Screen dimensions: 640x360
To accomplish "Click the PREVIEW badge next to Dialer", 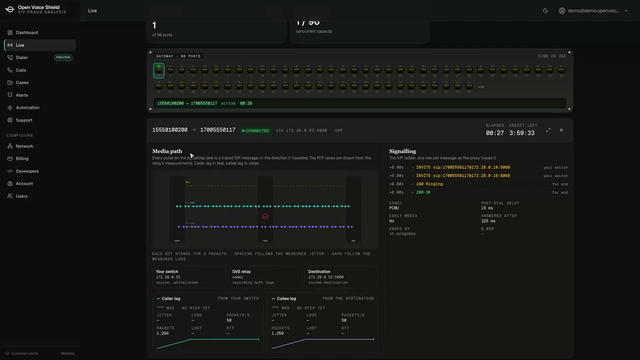I will click(63, 58).
